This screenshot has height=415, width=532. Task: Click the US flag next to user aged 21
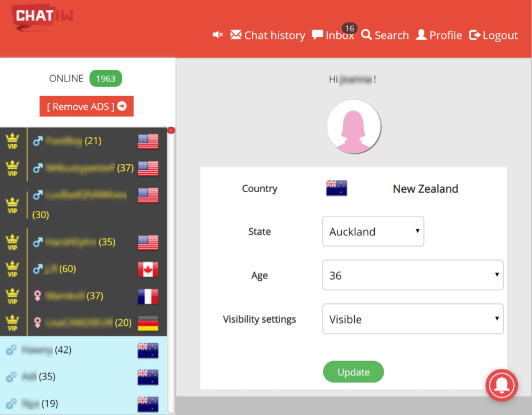[x=148, y=141]
